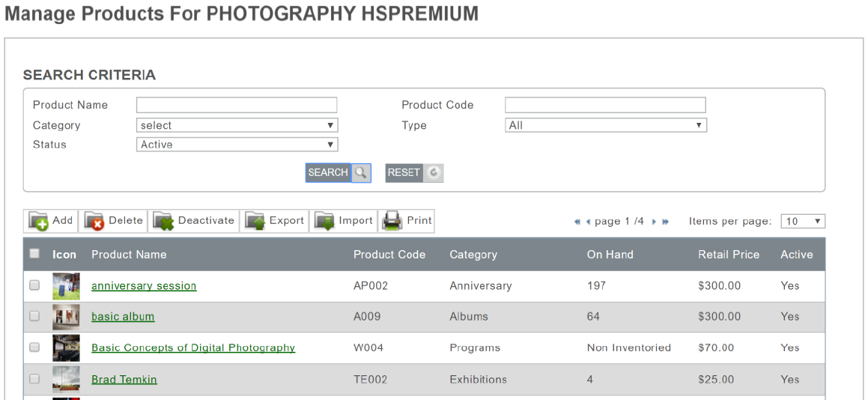
Task: Click the Print printer icon
Action: pos(392,221)
